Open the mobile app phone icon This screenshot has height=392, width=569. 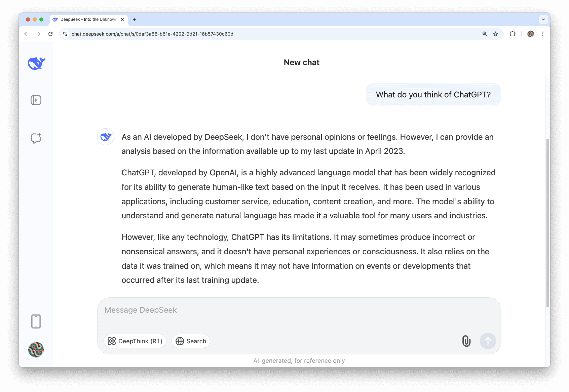pyautogui.click(x=36, y=321)
